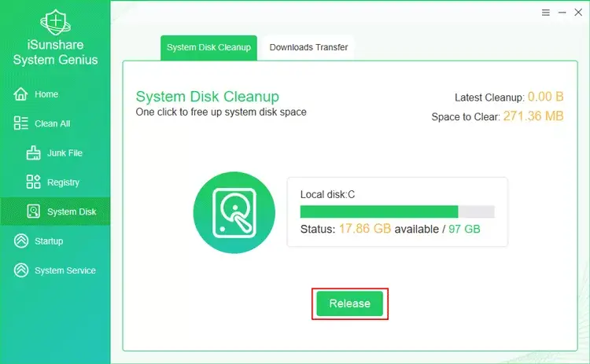
Task: Click the Startup arrow icon
Action: point(21,241)
